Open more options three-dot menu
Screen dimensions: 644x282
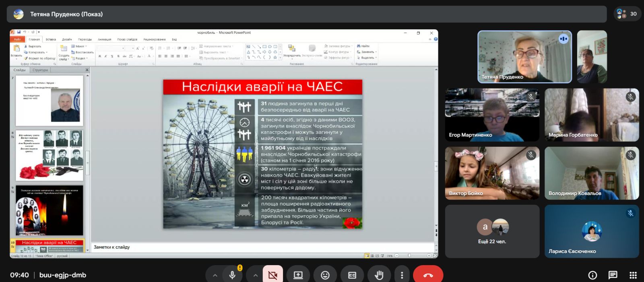tap(402, 275)
